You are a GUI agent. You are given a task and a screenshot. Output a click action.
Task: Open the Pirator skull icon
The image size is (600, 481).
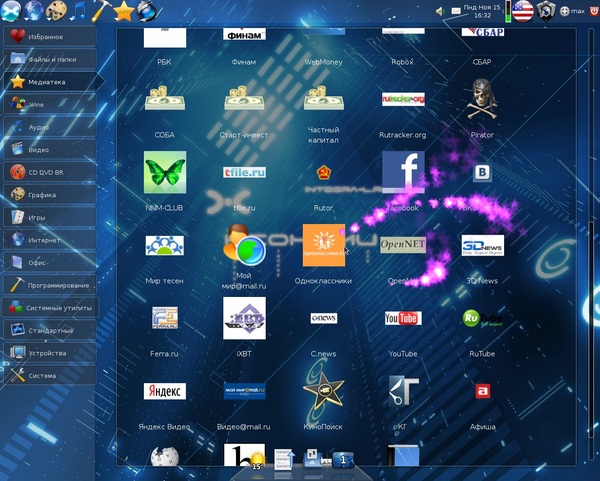tap(483, 99)
